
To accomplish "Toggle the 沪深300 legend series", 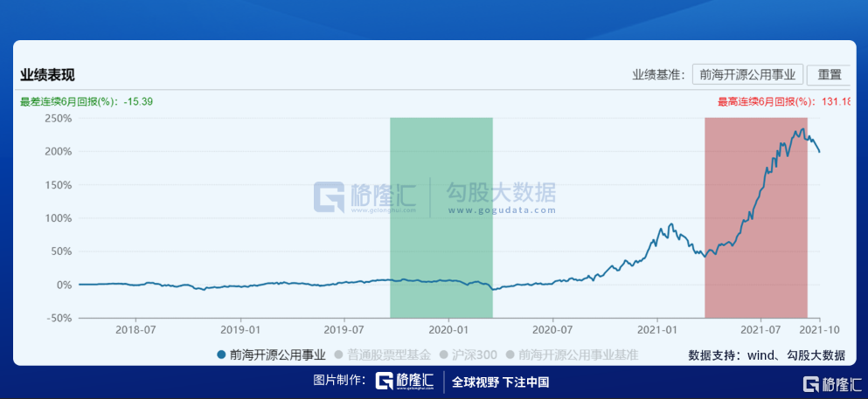I will pyautogui.click(x=467, y=354).
